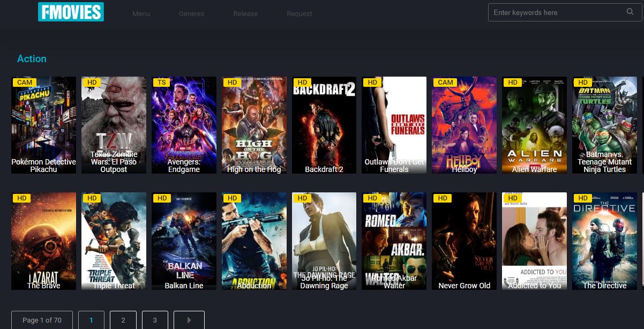Click the search magnifier icon
The height and width of the screenshot is (329, 644).
coord(630,12)
